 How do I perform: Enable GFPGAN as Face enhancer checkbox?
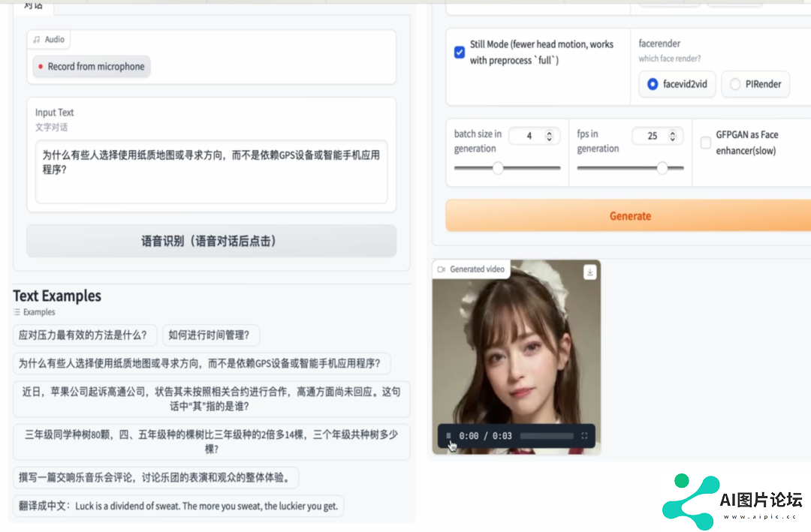click(705, 143)
